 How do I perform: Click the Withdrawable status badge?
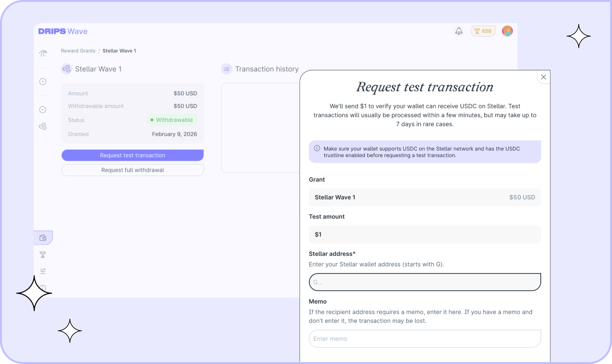172,120
